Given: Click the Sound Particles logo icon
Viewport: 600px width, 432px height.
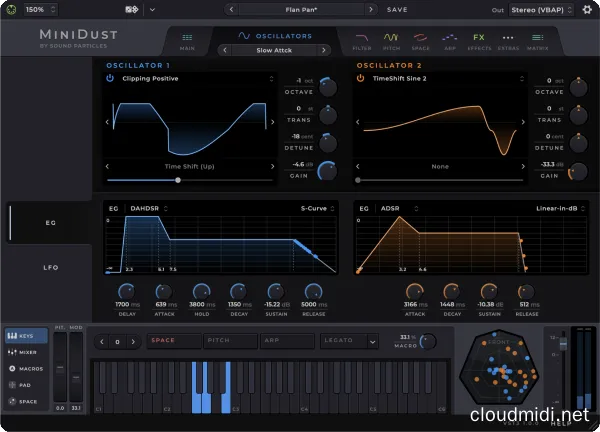Looking at the screenshot, I should click(11, 10).
